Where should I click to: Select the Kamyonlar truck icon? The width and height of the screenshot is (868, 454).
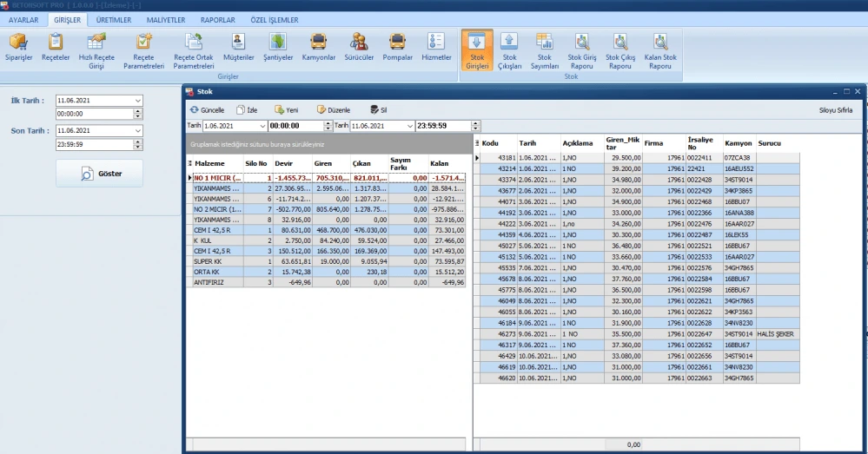[x=318, y=48]
